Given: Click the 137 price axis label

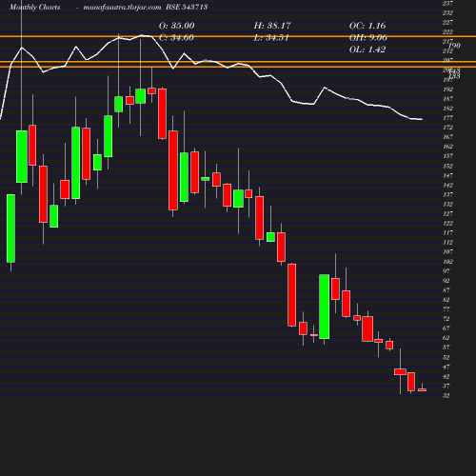Looking at the screenshot, I should pos(447,194).
